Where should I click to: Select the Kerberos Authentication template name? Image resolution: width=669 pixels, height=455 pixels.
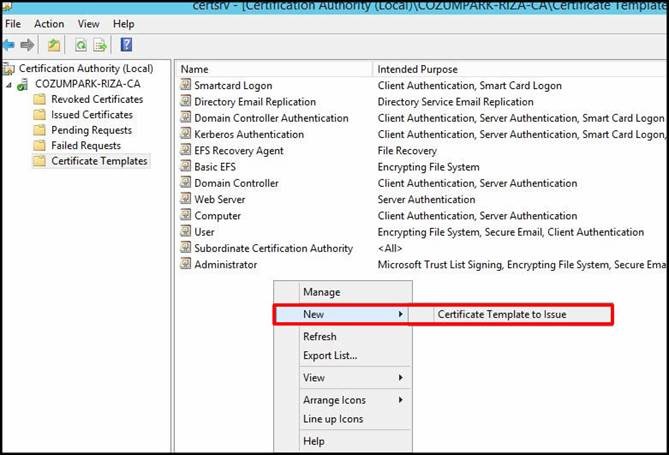[x=249, y=134]
